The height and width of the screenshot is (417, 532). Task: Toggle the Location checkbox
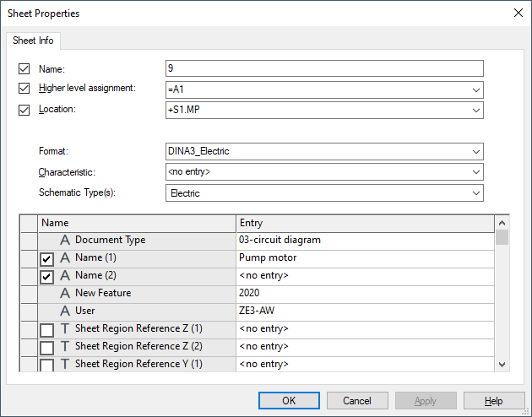[24, 110]
